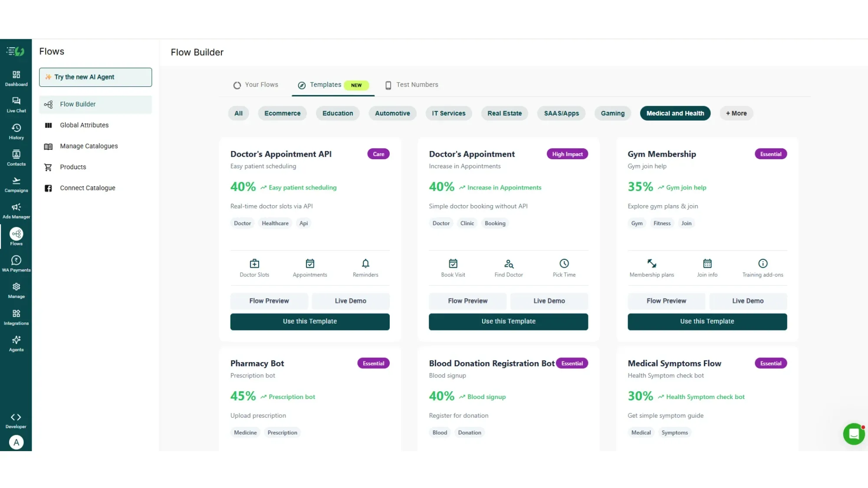Open Manage Catalogues
This screenshot has width=868, height=488.
pos(95,146)
